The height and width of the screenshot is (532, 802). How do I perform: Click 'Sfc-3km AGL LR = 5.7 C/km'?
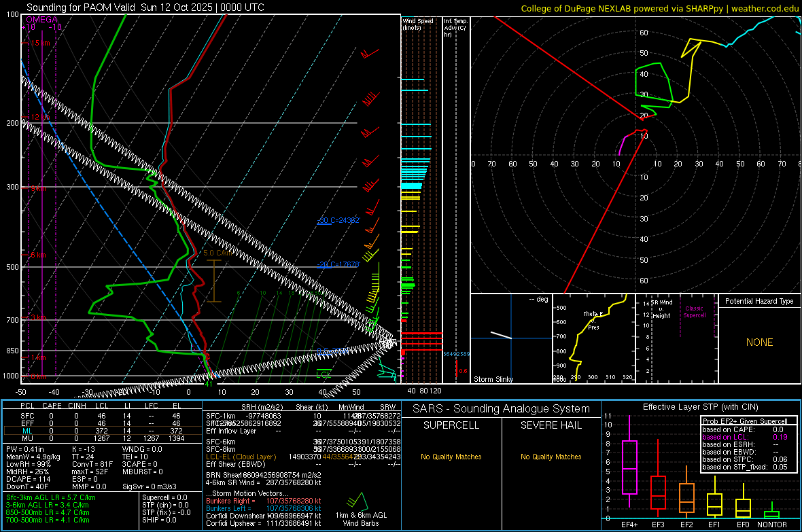[x=51, y=497]
